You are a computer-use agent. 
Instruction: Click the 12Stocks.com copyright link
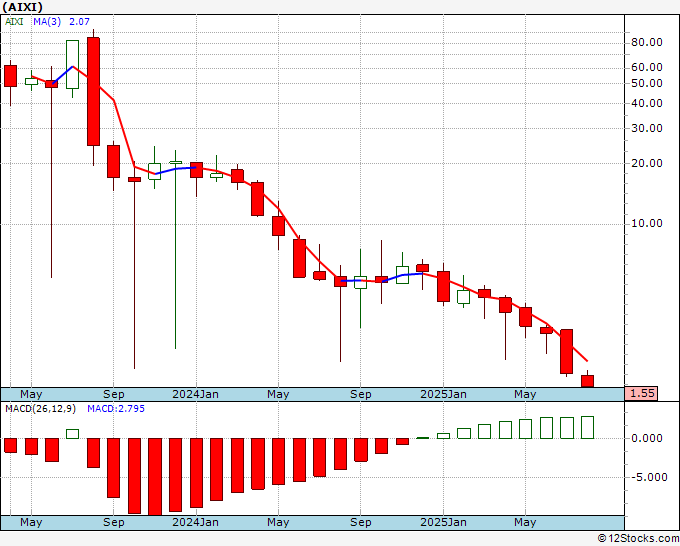point(638,539)
